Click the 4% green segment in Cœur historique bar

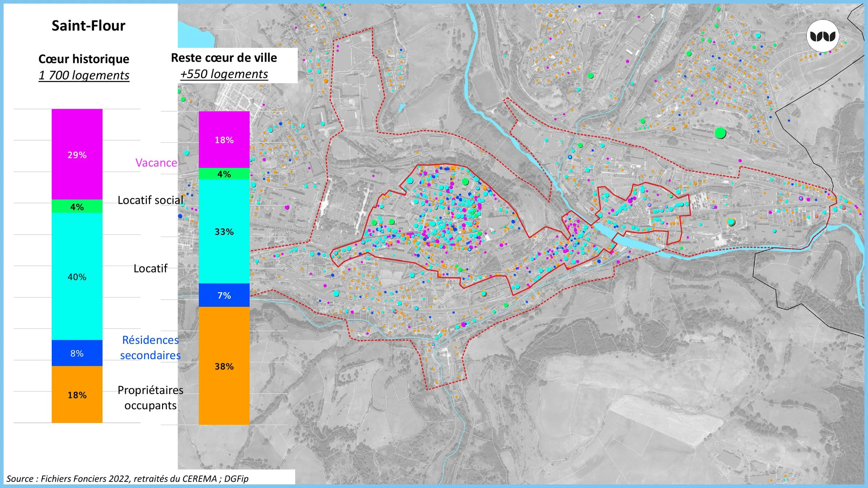pos(77,206)
